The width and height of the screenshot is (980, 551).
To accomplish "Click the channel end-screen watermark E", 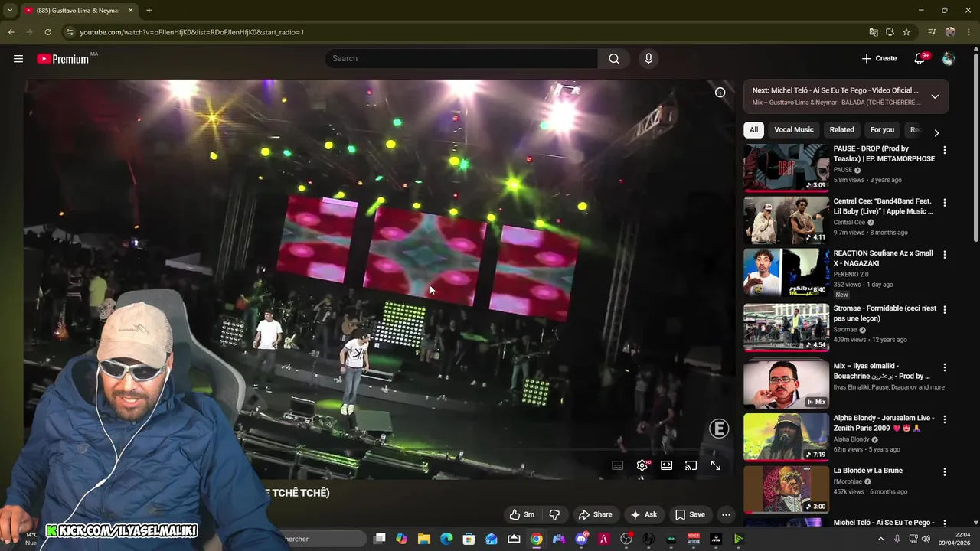I will click(x=719, y=429).
